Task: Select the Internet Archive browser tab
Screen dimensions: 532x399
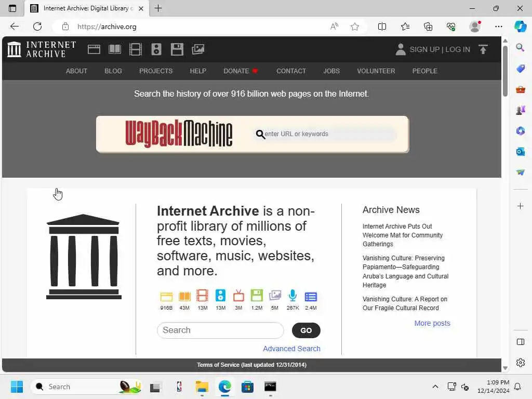Action: [x=87, y=8]
